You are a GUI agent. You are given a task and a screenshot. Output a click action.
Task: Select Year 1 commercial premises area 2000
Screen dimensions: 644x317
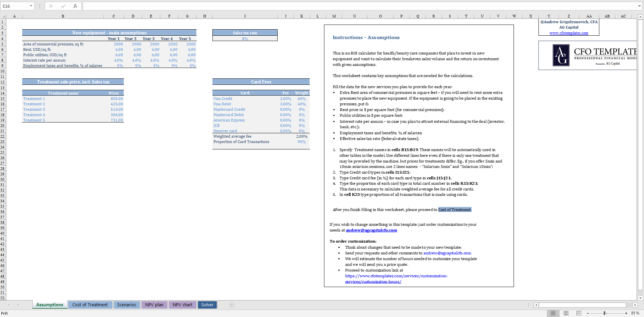[114, 44]
